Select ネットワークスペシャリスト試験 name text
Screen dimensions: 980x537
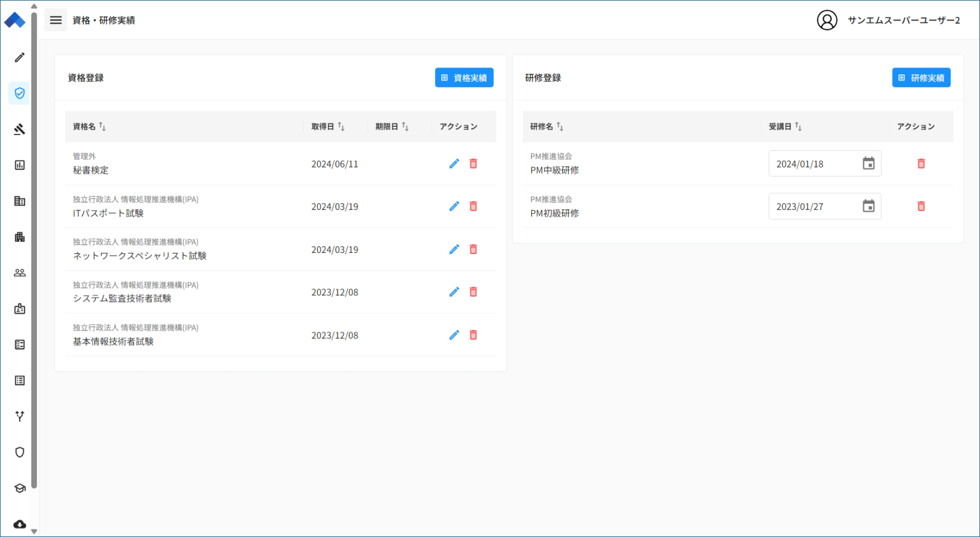(x=140, y=256)
